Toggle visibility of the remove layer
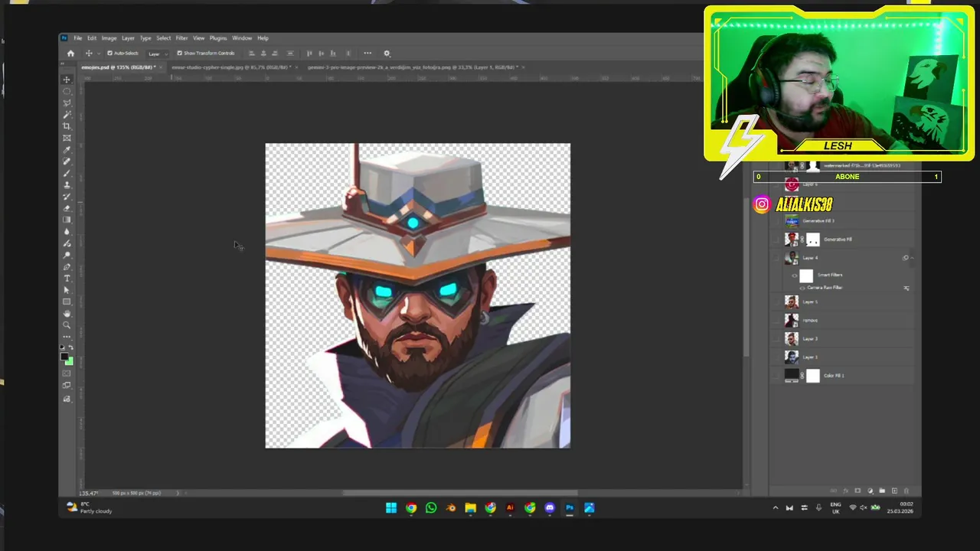This screenshot has height=551, width=980. (776, 320)
